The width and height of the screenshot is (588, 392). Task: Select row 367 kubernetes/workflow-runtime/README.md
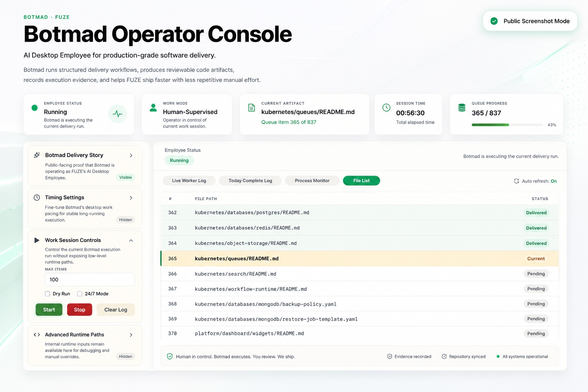[360, 289]
